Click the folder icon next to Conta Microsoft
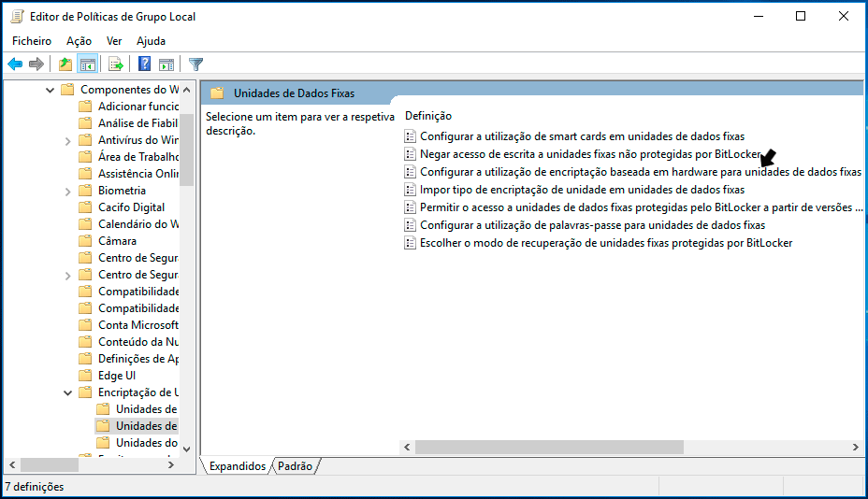 tap(85, 325)
